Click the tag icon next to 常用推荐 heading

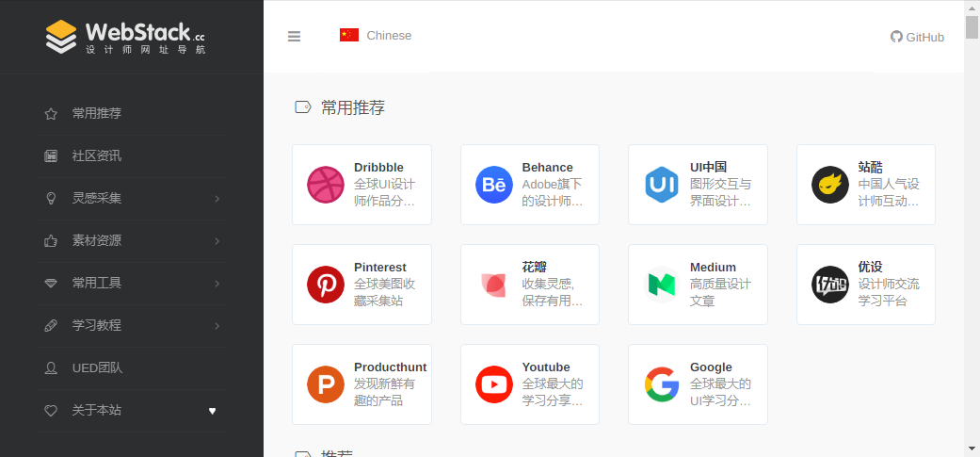tap(302, 107)
